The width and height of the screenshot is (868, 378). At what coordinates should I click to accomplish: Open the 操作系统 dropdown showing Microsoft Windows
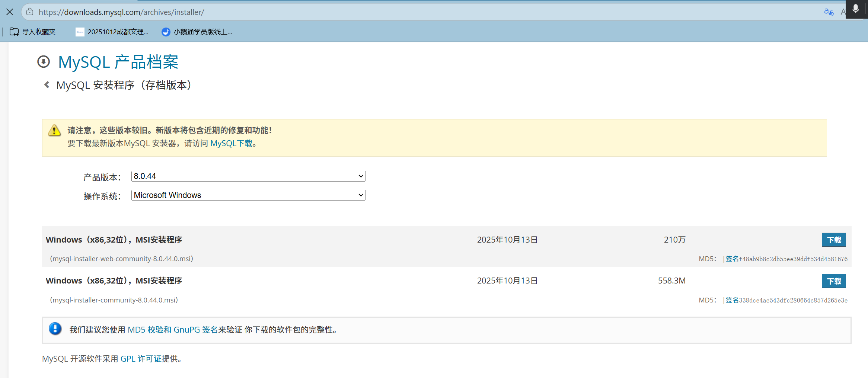coord(248,195)
